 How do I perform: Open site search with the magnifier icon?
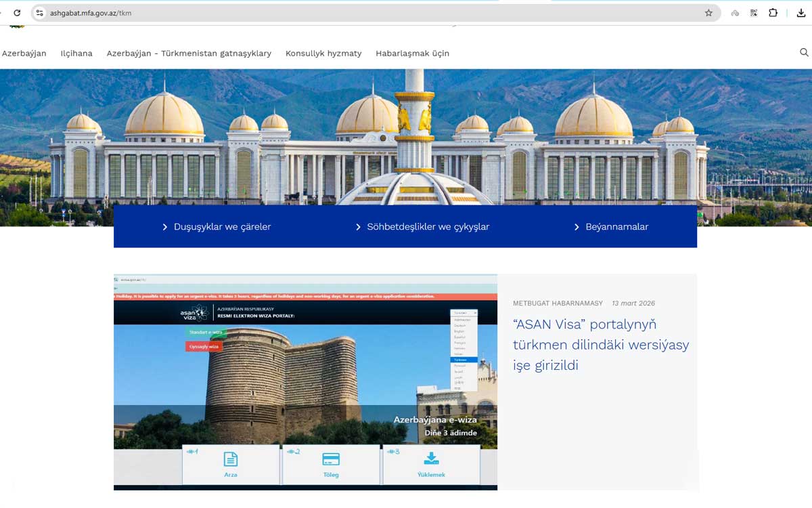804,53
